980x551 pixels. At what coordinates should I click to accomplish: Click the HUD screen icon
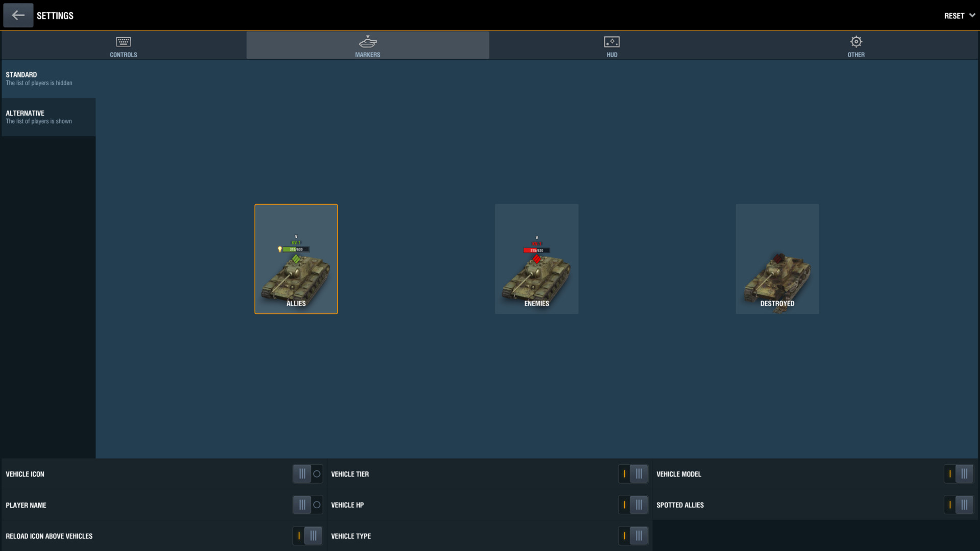point(612,42)
